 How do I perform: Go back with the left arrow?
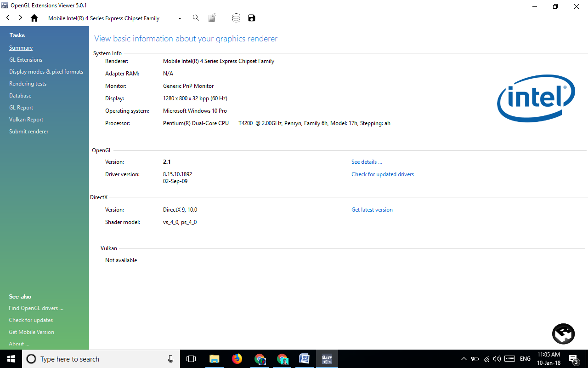click(x=8, y=18)
